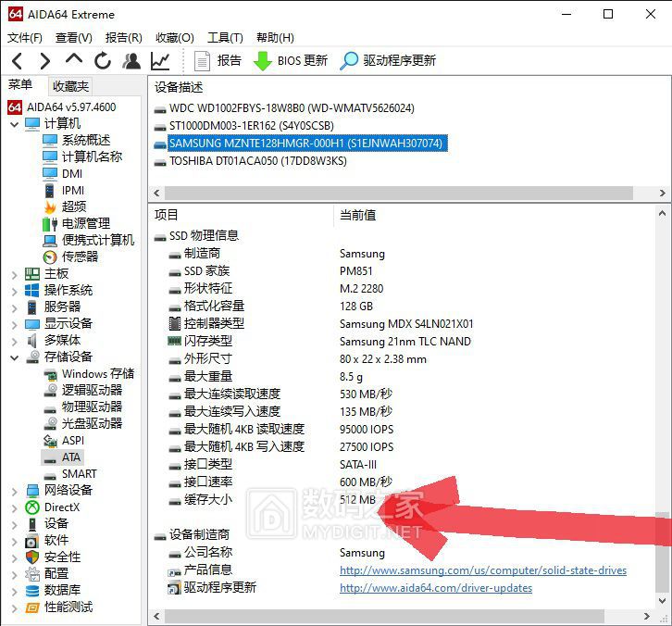The image size is (672, 626).
Task: Expand the 服务器 tree node
Action: point(15,307)
